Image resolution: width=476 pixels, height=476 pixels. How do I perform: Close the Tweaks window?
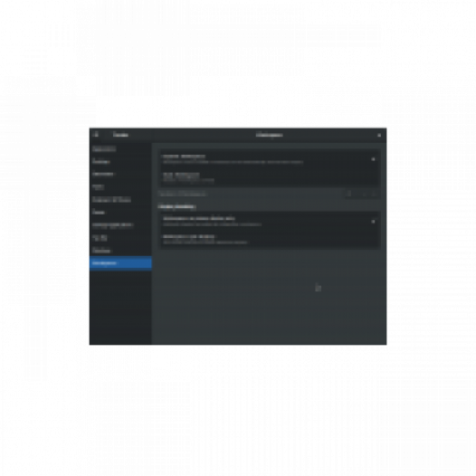379,135
